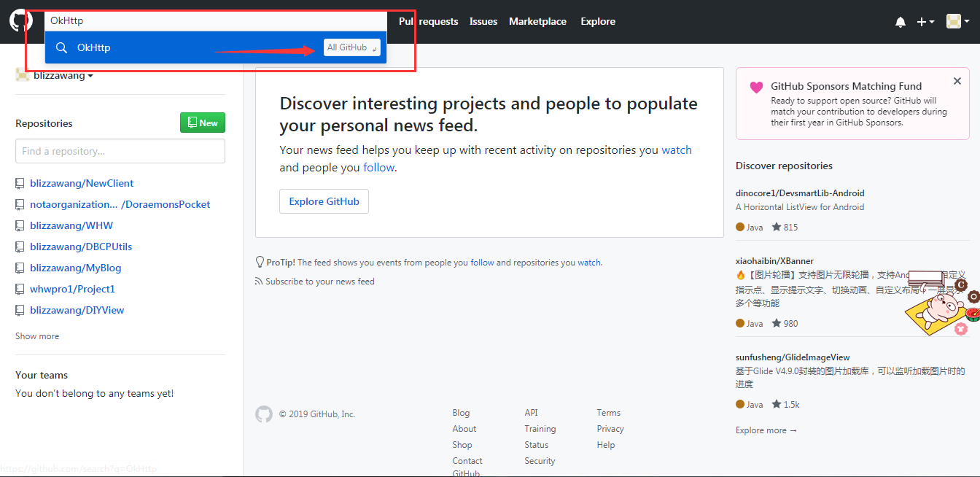Open blizzawang/DIYView repository
The height and width of the screenshot is (477, 980).
point(77,310)
